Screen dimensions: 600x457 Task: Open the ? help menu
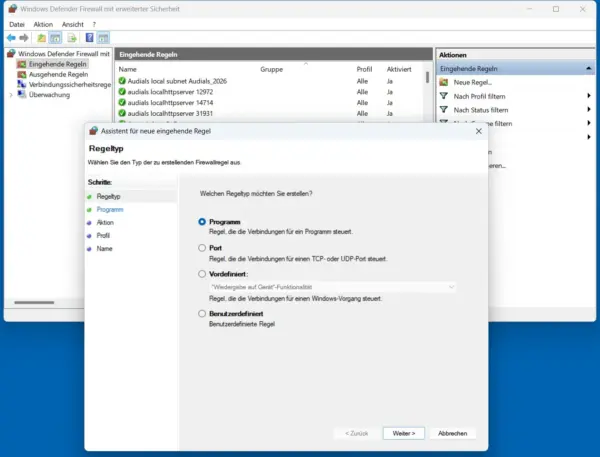click(94, 24)
